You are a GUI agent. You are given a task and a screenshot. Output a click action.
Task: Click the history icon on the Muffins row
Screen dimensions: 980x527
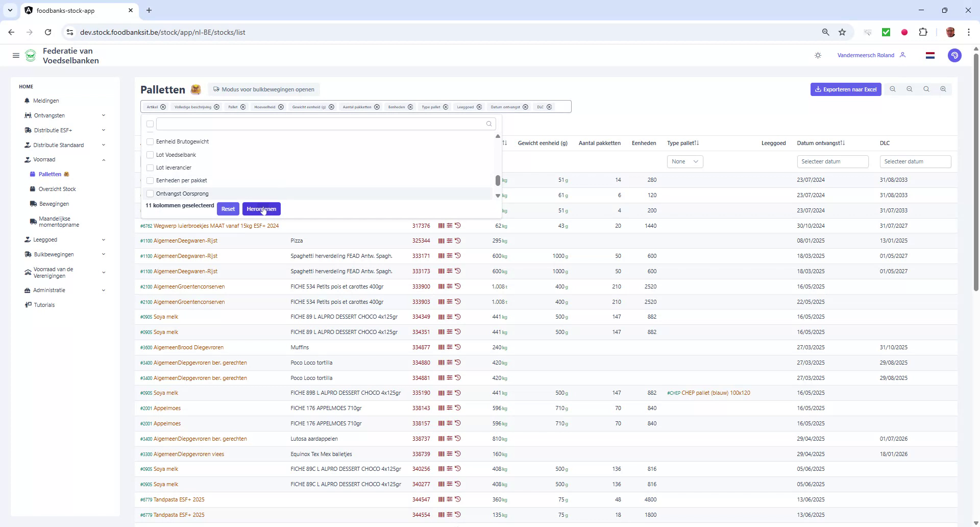[x=458, y=347]
